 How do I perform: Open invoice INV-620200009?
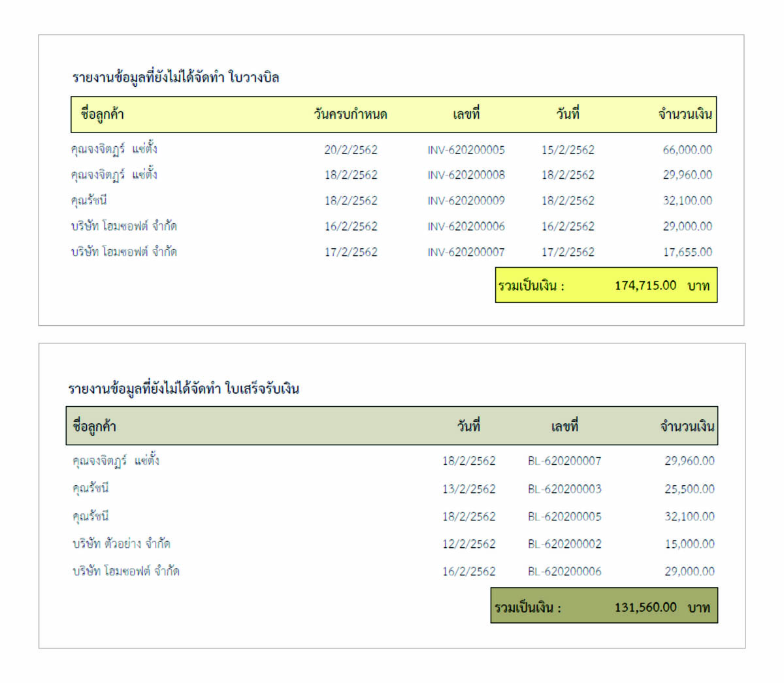click(x=466, y=200)
